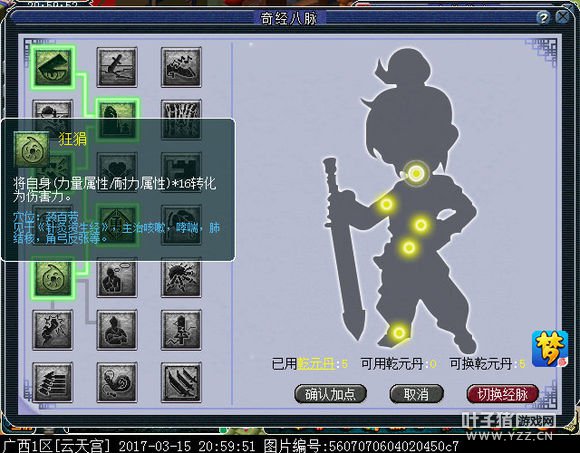Click the highlighted green swirl skill icon
Viewport: 580px width, 453px height.
(53, 278)
